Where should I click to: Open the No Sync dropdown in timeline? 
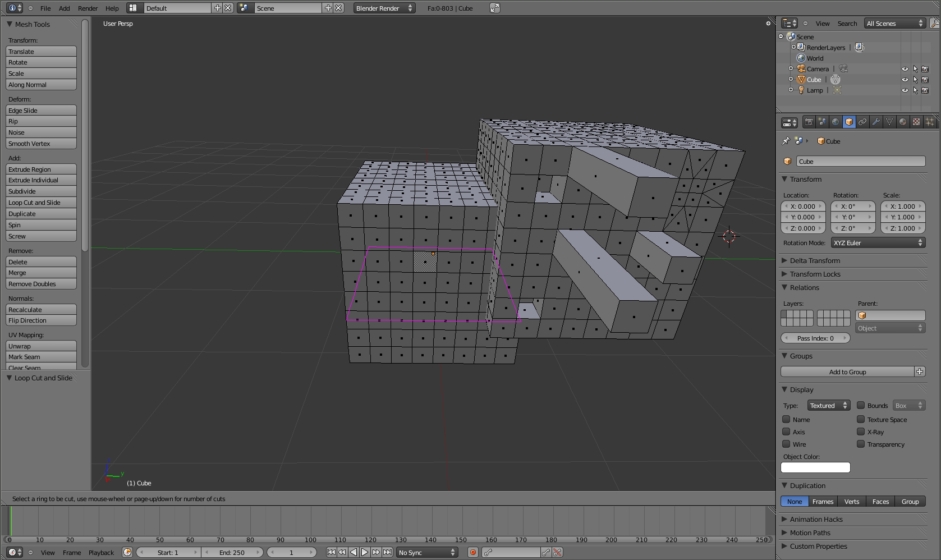(x=427, y=552)
